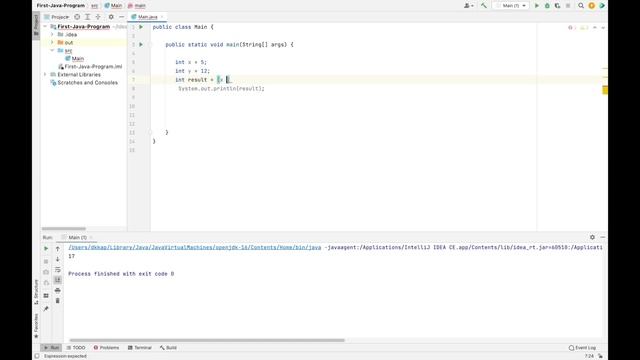Image resolution: width=640 pixels, height=360 pixels.
Task: Click breadcrumb First-Java-Program in navigation bar
Action: pyautogui.click(x=61, y=6)
